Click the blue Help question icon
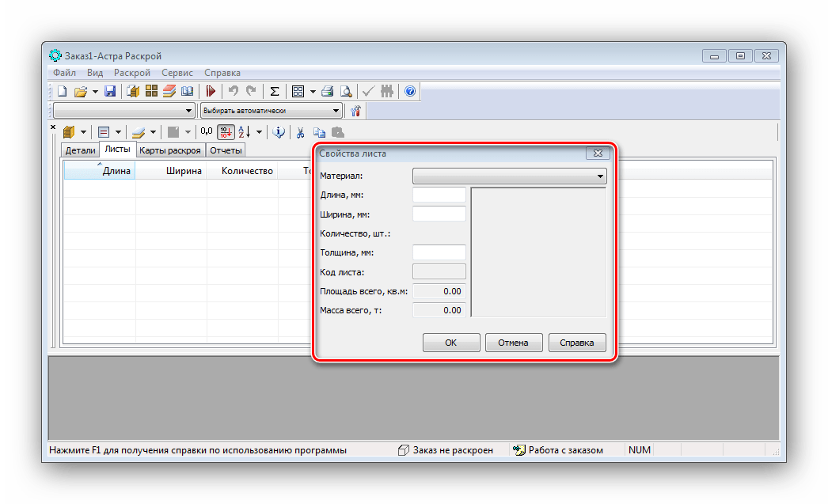The image size is (828, 504). 410,91
